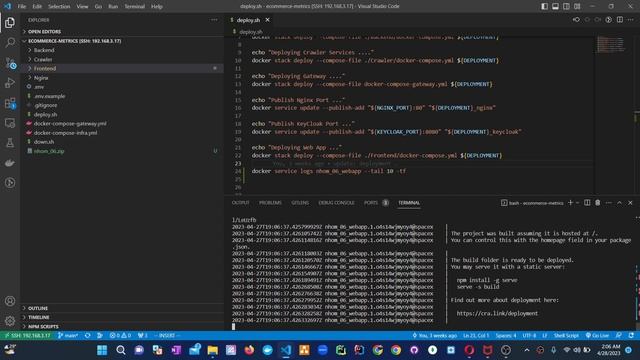This screenshot has height=360, width=640.
Task: Open the File menu
Action: coord(22,7)
